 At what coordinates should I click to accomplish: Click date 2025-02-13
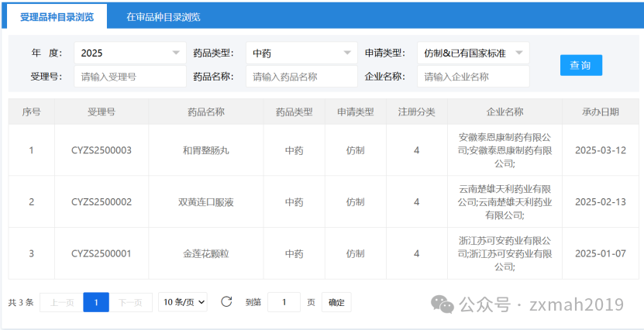pyautogui.click(x=601, y=202)
